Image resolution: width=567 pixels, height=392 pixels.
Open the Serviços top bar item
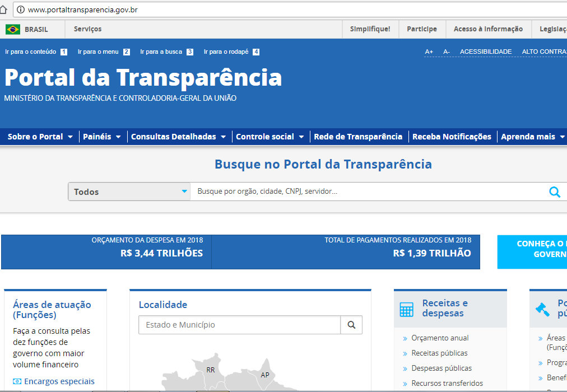(87, 29)
